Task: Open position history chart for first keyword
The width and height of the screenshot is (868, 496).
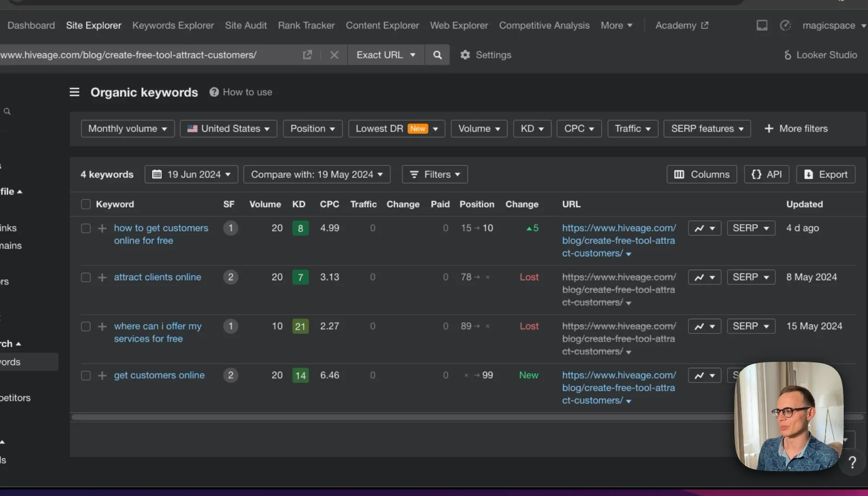Action: click(x=705, y=228)
